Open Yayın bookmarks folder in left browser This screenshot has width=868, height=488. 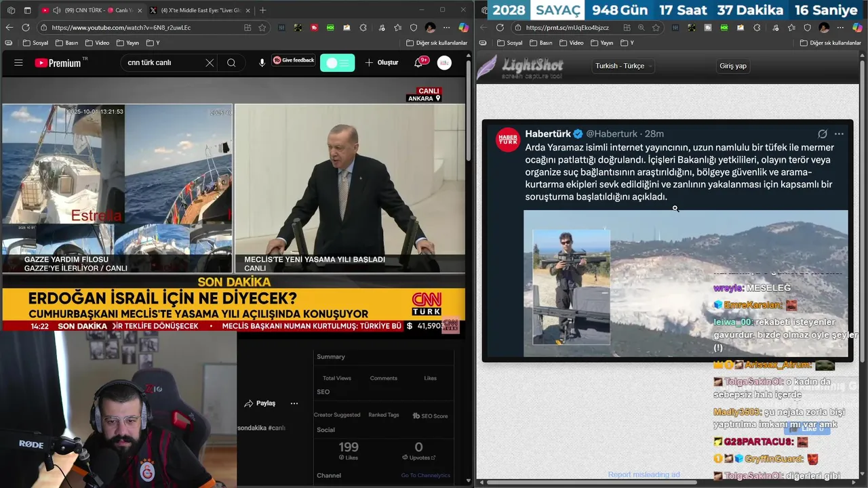(x=127, y=43)
